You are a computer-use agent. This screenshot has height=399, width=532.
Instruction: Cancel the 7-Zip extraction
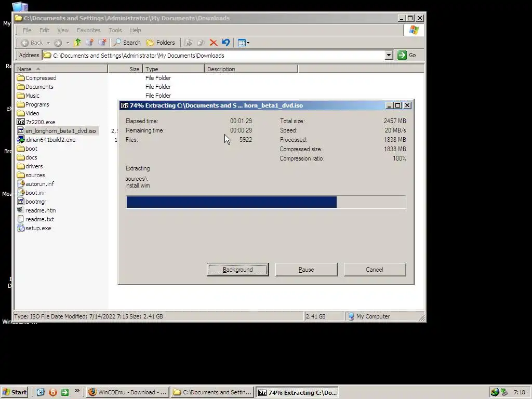click(x=375, y=270)
